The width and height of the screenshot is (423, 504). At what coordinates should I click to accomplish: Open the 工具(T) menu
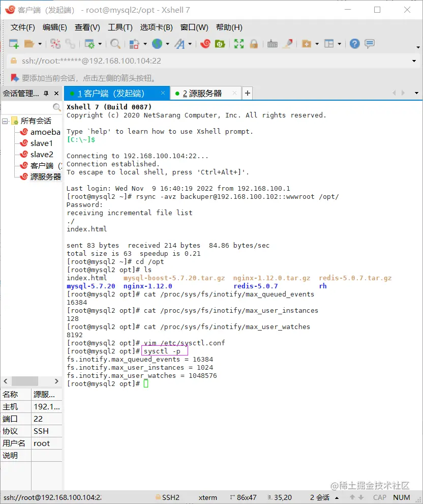[x=120, y=27]
